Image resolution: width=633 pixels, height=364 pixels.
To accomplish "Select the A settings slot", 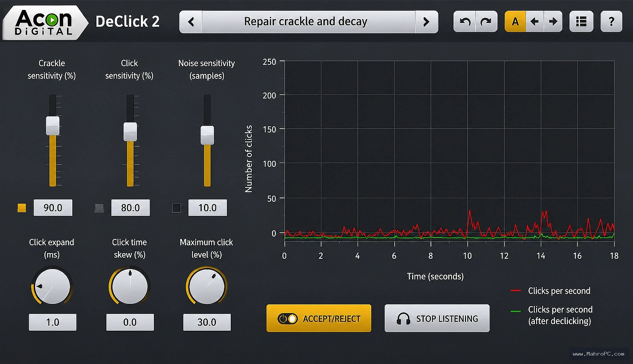I will pos(515,21).
